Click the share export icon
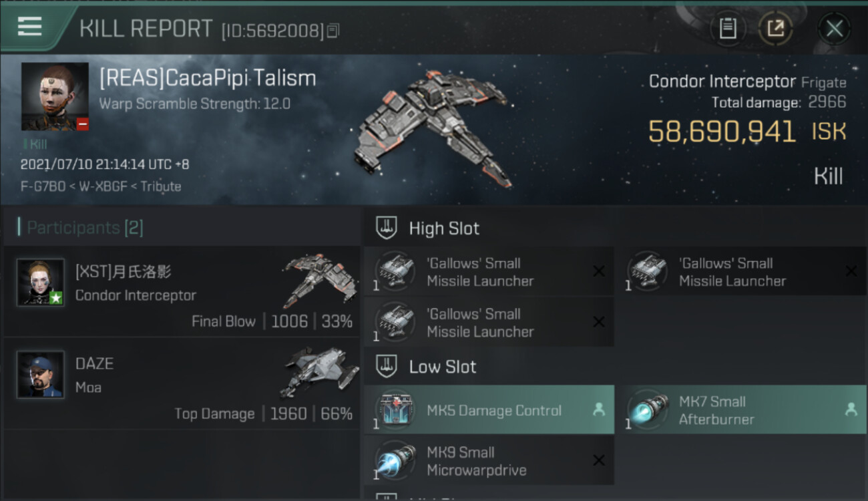This screenshot has width=868, height=501. [x=775, y=28]
